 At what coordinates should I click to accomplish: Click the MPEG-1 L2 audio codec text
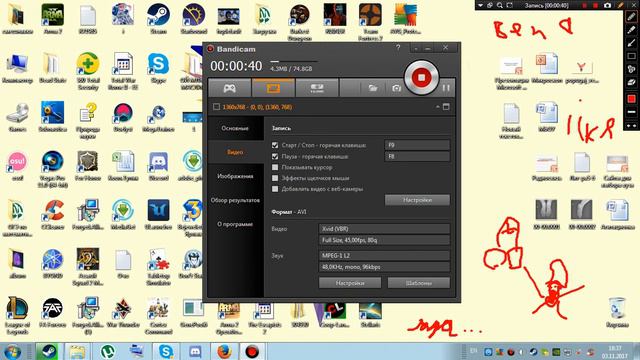tap(337, 256)
